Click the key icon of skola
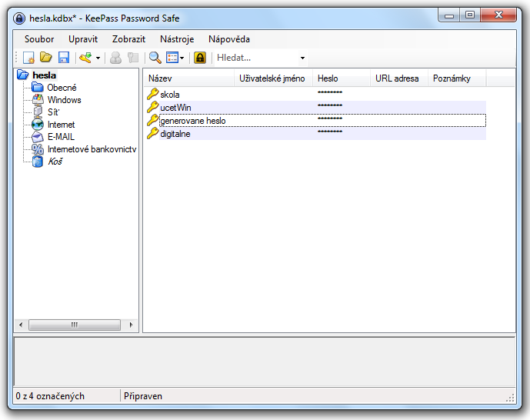The height and width of the screenshot is (420, 530). [153, 94]
